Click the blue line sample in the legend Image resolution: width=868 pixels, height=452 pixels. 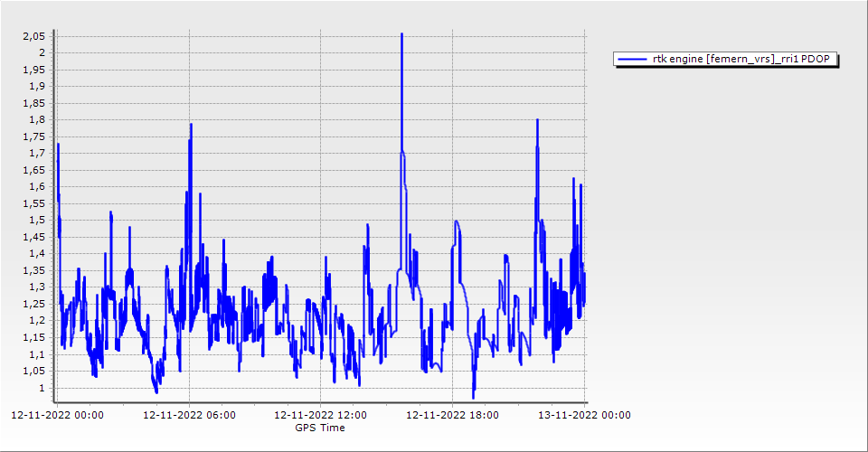pyautogui.click(x=629, y=60)
